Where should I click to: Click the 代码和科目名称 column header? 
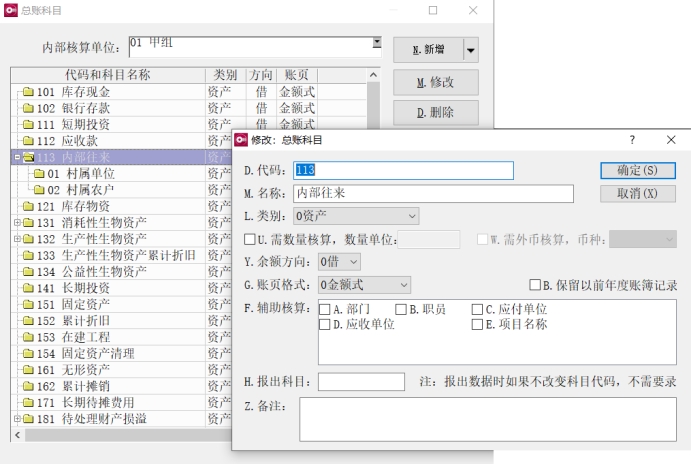pyautogui.click(x=107, y=75)
